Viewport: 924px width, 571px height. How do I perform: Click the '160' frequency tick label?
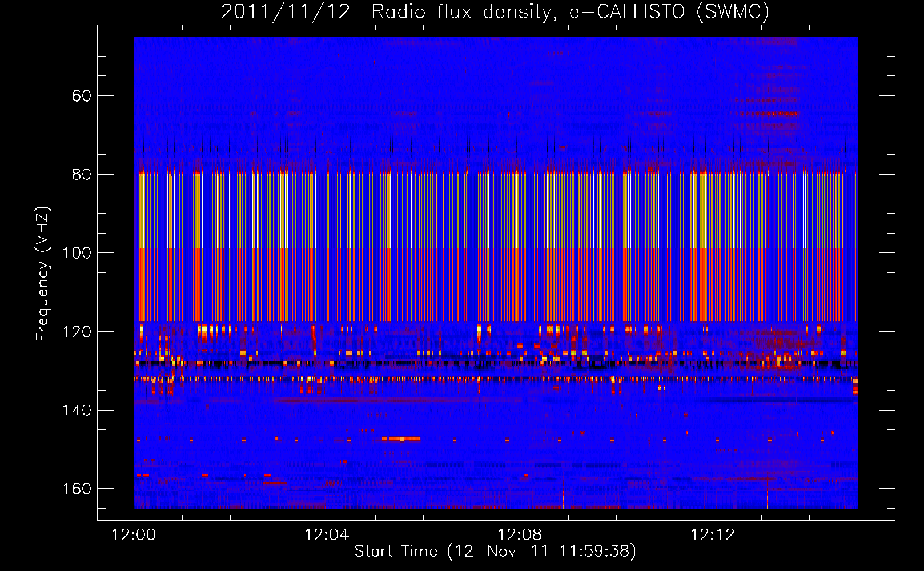[x=77, y=489]
